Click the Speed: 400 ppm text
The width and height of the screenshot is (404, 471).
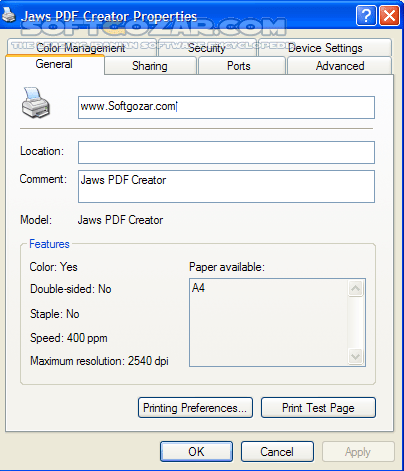coord(69,338)
